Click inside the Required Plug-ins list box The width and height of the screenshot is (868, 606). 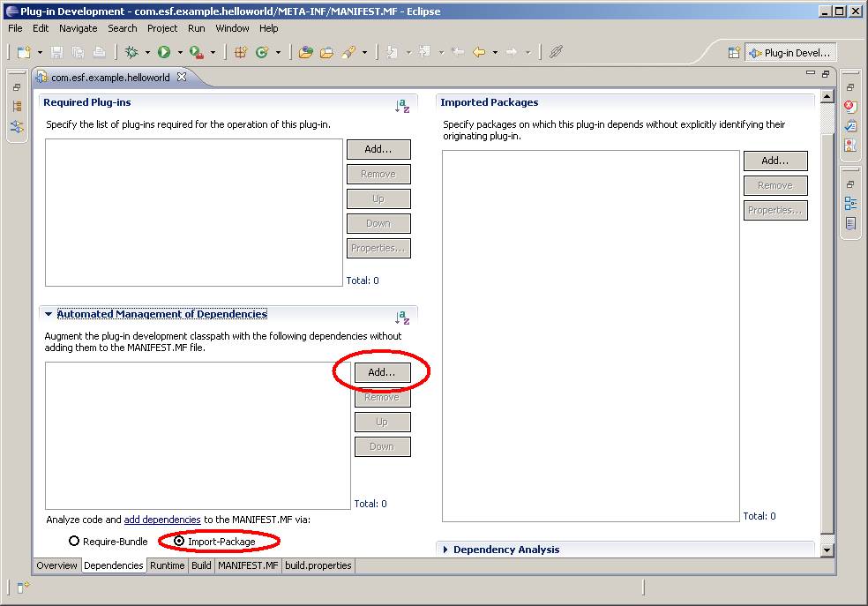194,213
